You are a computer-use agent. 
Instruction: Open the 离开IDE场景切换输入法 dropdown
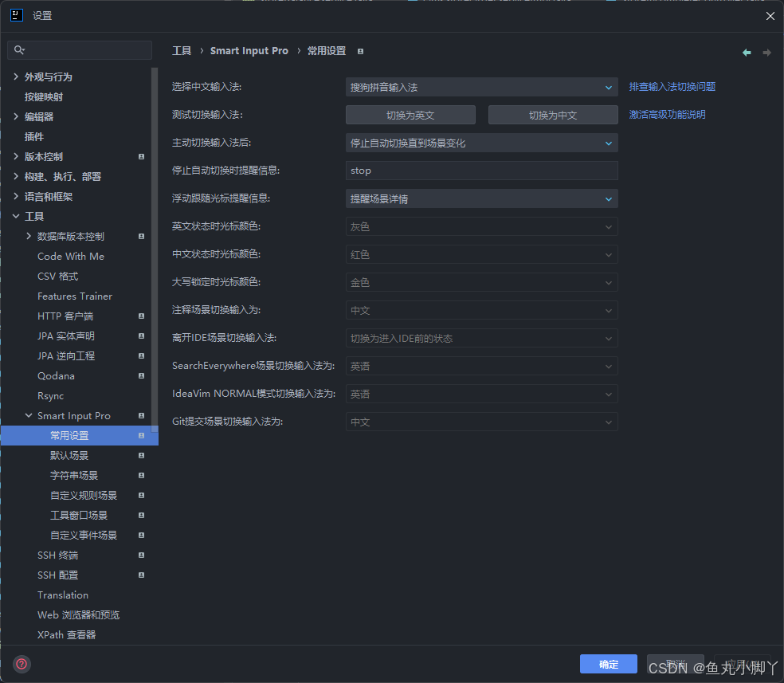(481, 339)
